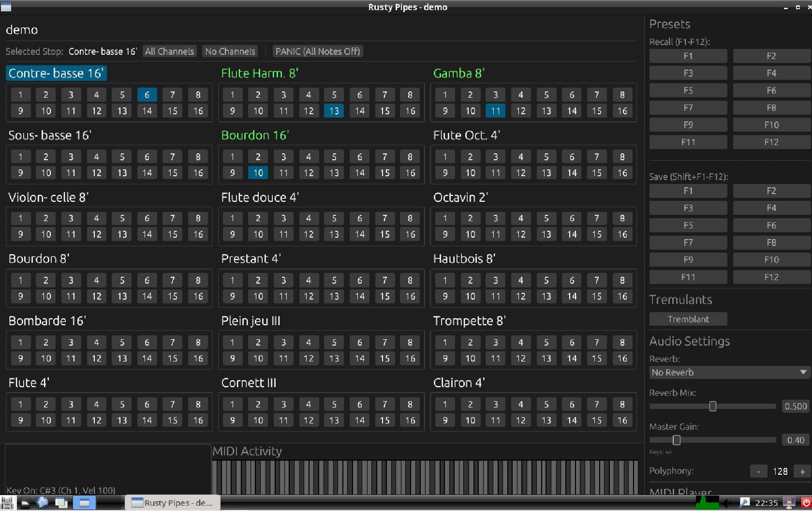Viewport: 812px width, 511px height.
Task: Click the All Channels button
Action: click(x=170, y=51)
